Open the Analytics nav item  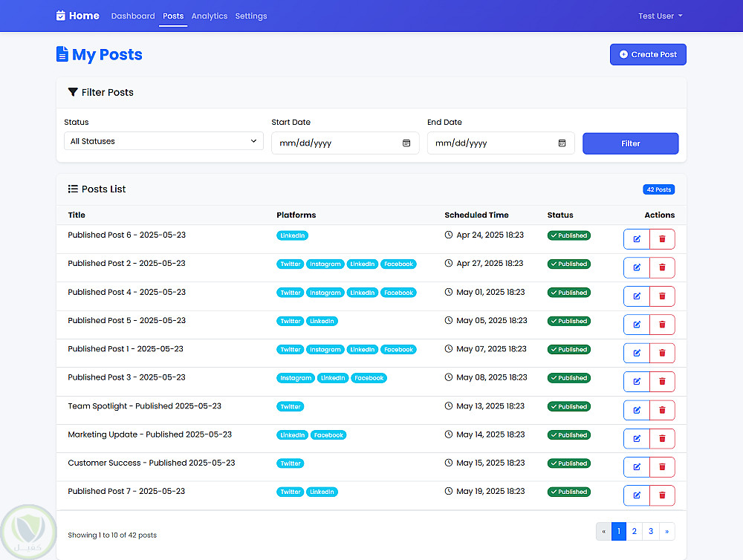point(209,16)
